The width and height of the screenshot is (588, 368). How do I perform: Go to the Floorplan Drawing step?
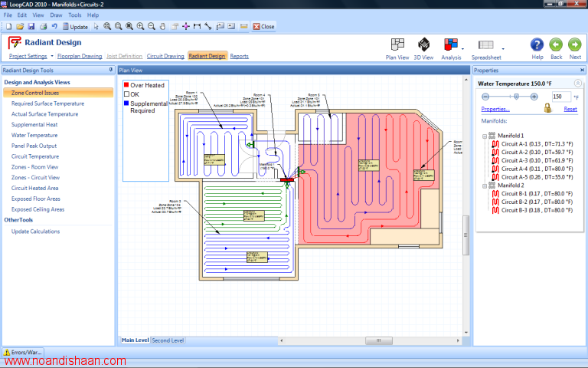pyautogui.click(x=80, y=56)
